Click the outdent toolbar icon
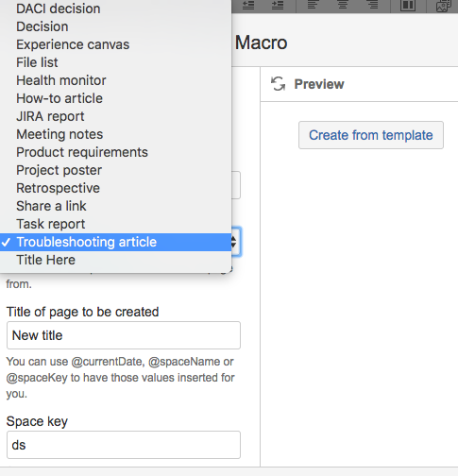Screen dimensions: 458x476 click(248, 5)
